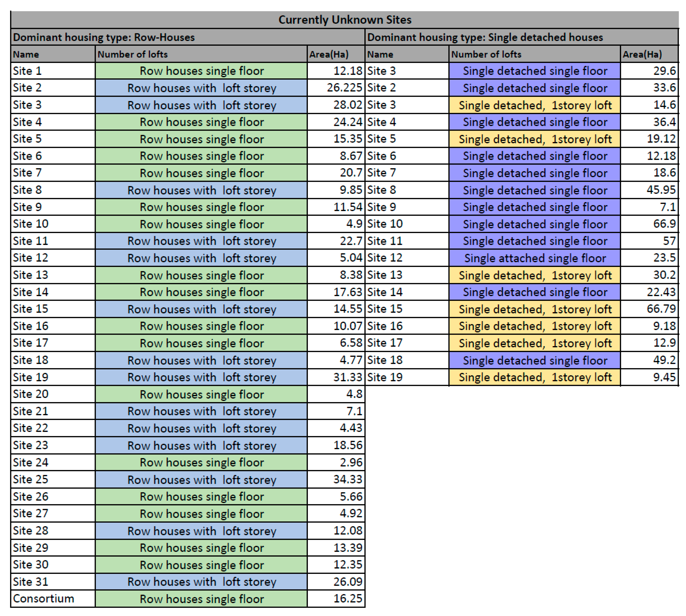Select the yellow '1storey loft' cell of Site 5

(535, 139)
